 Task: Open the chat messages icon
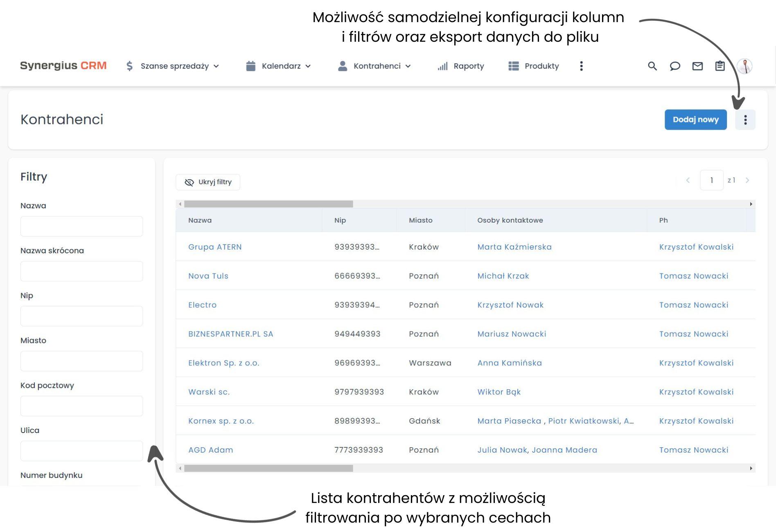pos(675,66)
